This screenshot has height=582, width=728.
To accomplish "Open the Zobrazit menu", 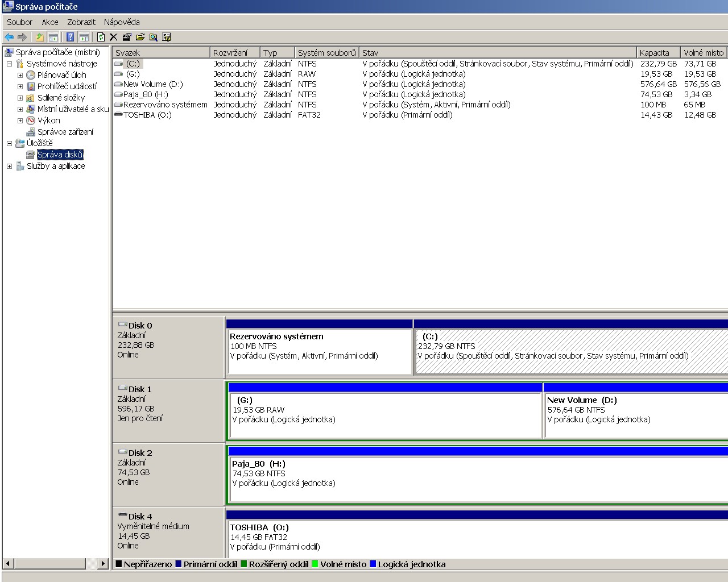I will pyautogui.click(x=81, y=22).
